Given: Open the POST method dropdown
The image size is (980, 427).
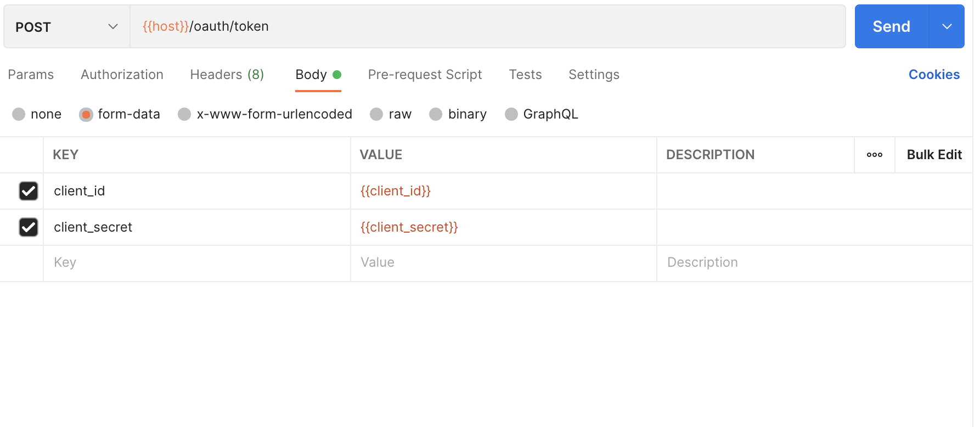Looking at the screenshot, I should [66, 27].
